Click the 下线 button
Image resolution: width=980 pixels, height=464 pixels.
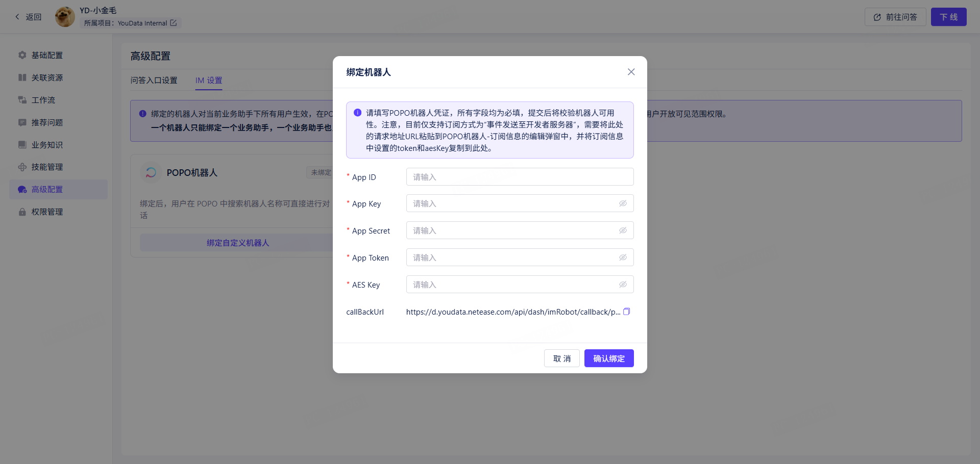(948, 17)
